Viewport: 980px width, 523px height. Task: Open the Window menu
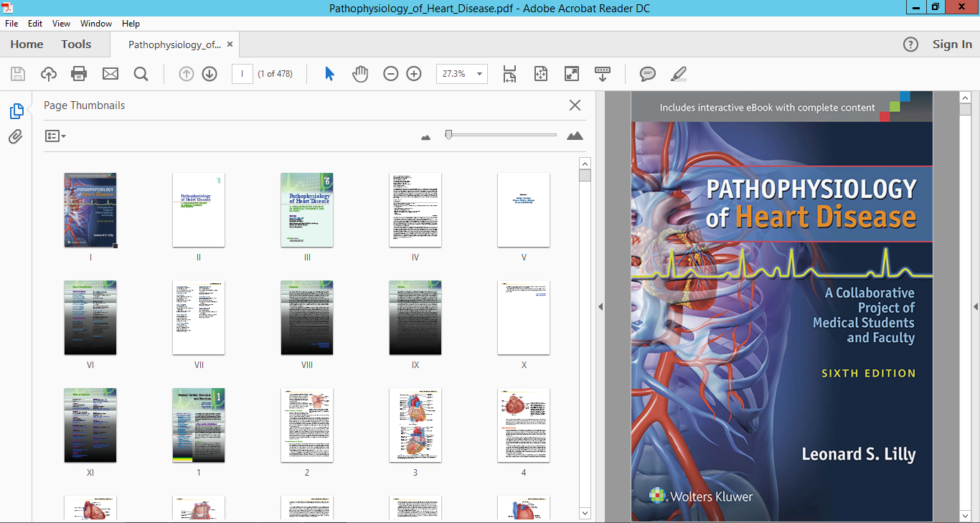(x=96, y=24)
